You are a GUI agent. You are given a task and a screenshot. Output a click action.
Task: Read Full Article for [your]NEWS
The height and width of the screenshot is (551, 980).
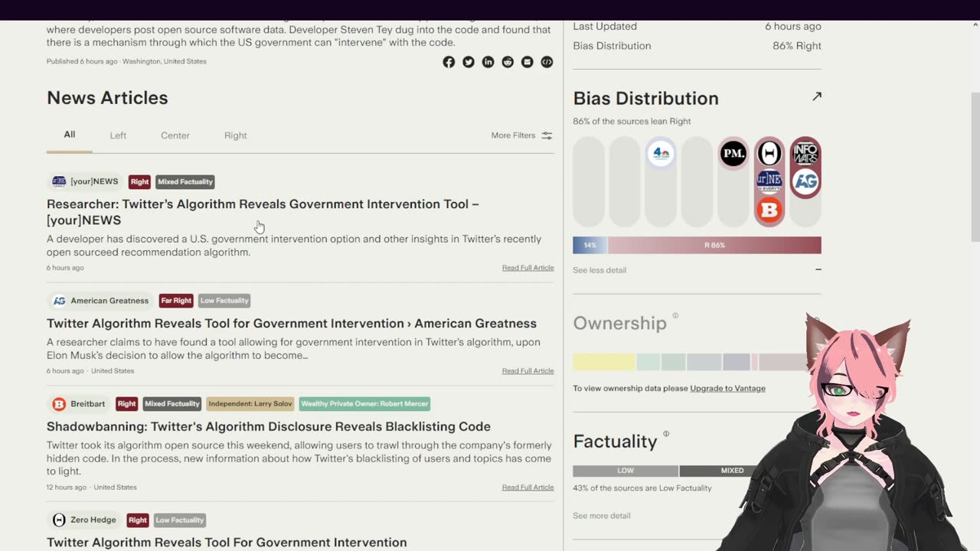pyautogui.click(x=528, y=268)
